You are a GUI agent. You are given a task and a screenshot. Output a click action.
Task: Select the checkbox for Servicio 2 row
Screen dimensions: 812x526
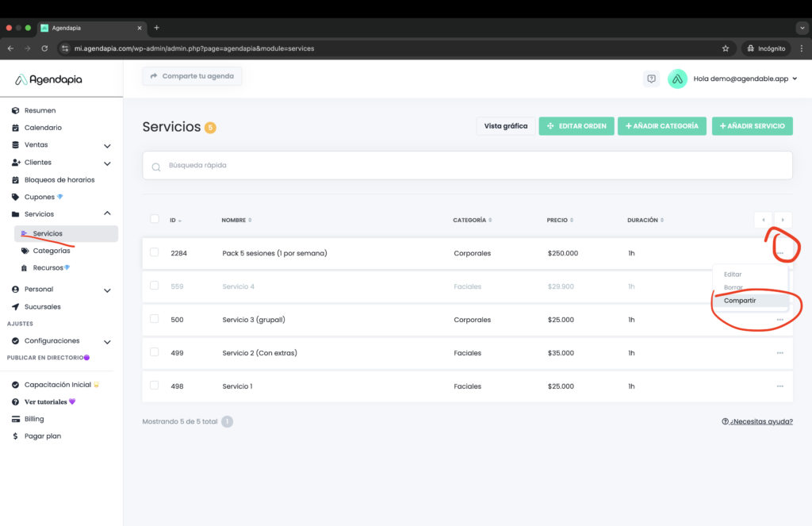[x=155, y=352]
